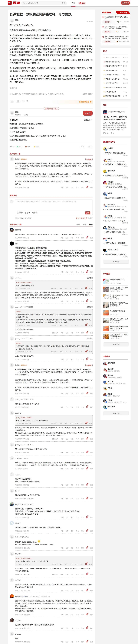Click the +关注 follow button
Viewport: 138px width, 644px height.
point(88,113)
